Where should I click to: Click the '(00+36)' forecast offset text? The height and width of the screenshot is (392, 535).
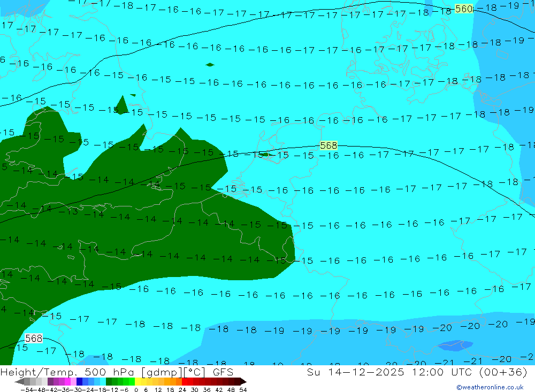pos(503,372)
